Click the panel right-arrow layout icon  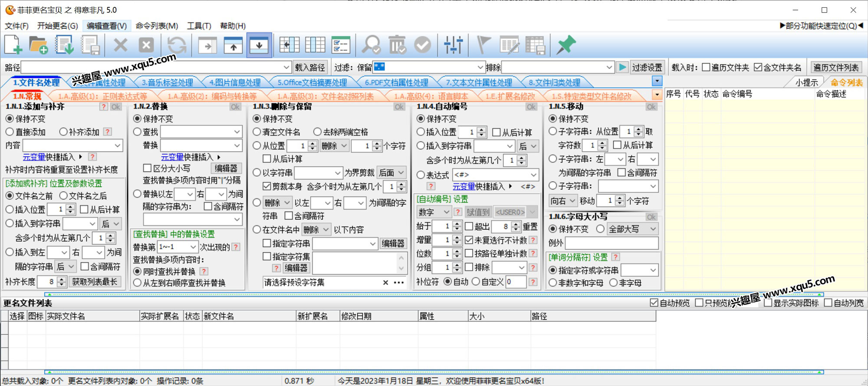pyautogui.click(x=207, y=45)
